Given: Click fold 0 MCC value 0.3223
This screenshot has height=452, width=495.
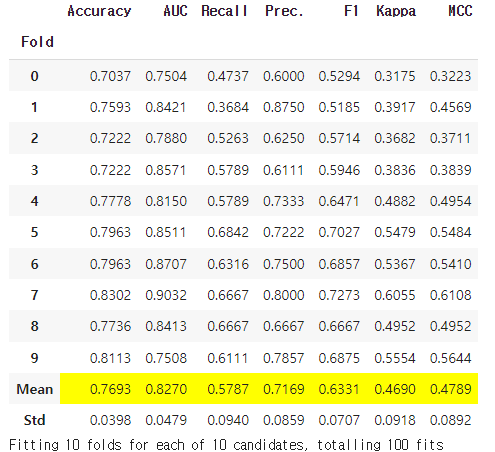Looking at the screenshot, I should click(x=450, y=76).
